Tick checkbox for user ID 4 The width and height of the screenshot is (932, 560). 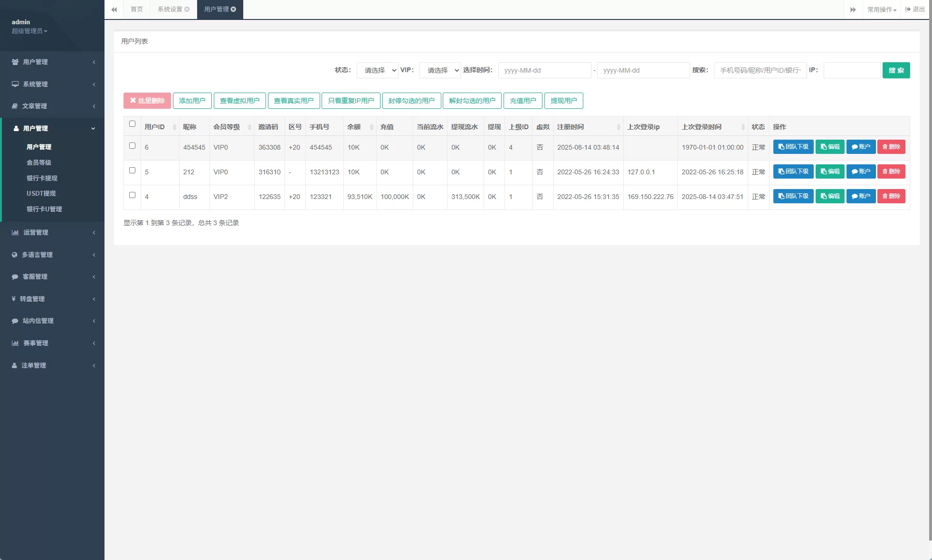pyautogui.click(x=132, y=195)
